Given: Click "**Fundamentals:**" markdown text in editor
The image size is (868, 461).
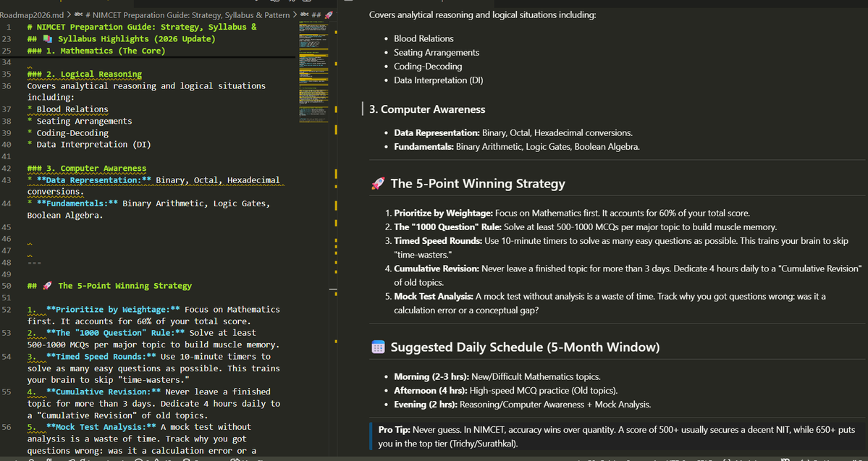Looking at the screenshot, I should coord(77,203).
